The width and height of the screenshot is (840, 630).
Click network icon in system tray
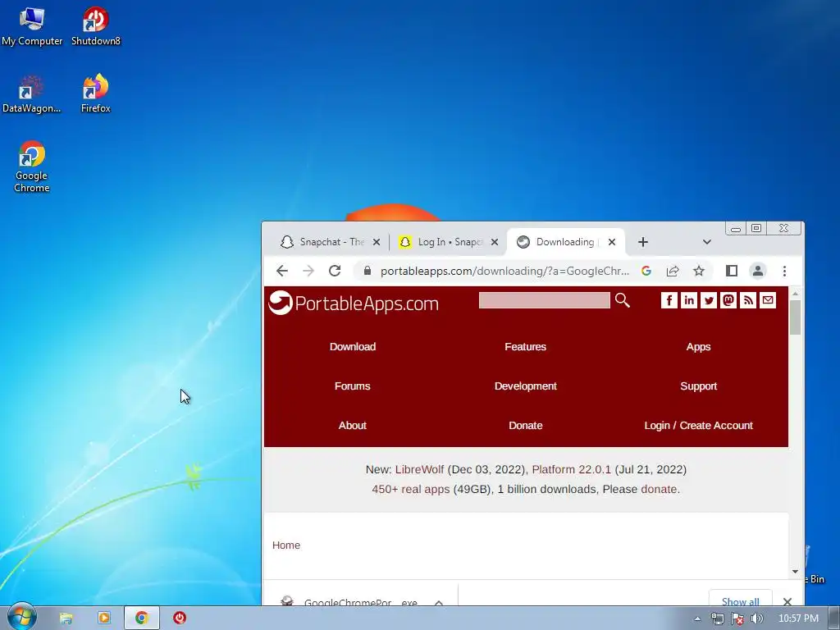tap(717, 619)
